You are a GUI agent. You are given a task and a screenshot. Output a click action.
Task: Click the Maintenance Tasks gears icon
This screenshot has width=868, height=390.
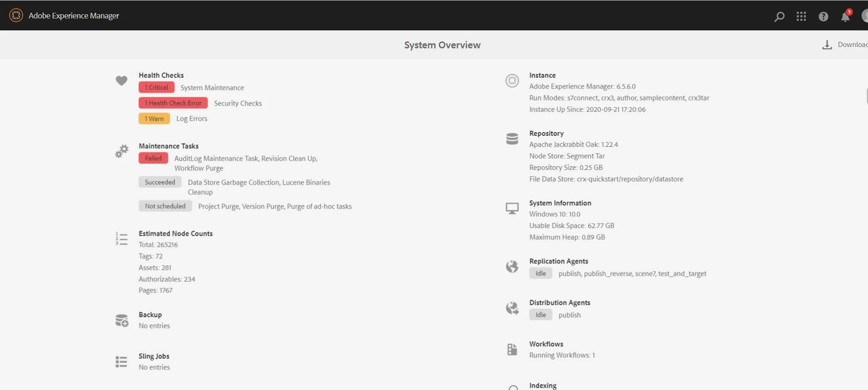click(x=122, y=151)
